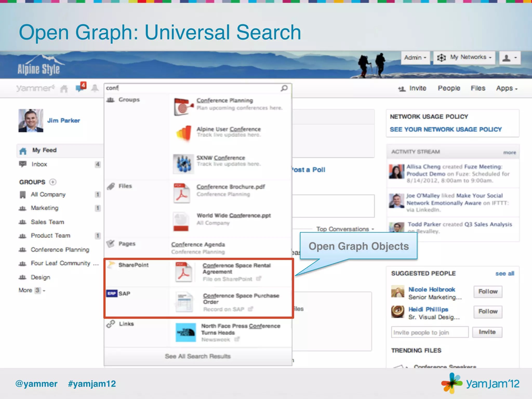The height and width of the screenshot is (399, 532).
Task: Expand the Apps menu
Action: (507, 88)
